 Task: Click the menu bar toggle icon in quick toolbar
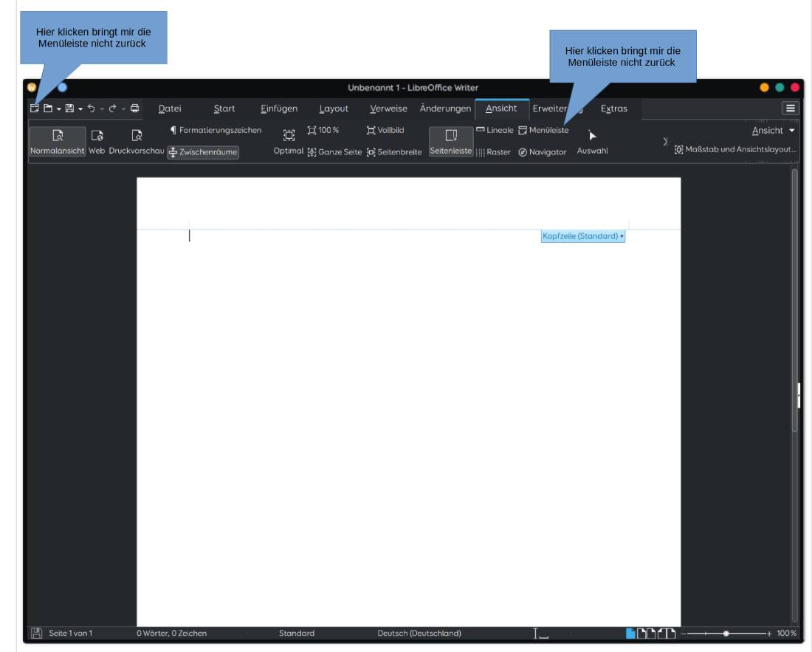(35, 109)
